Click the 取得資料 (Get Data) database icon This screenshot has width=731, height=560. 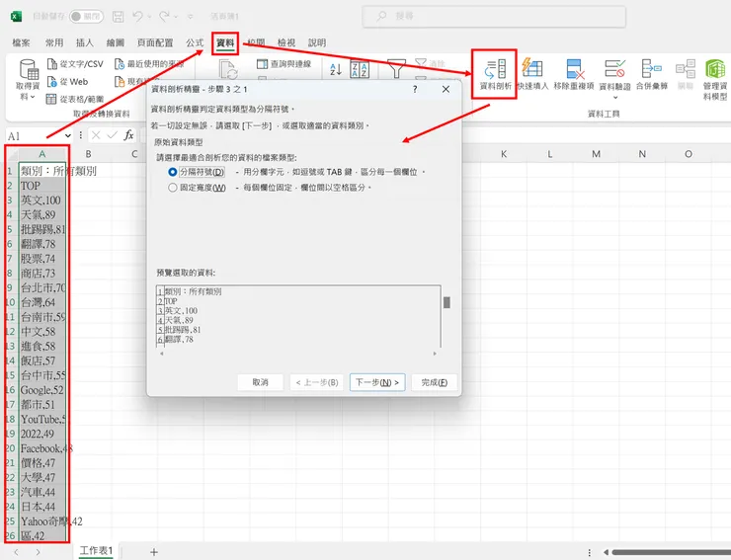[29, 69]
